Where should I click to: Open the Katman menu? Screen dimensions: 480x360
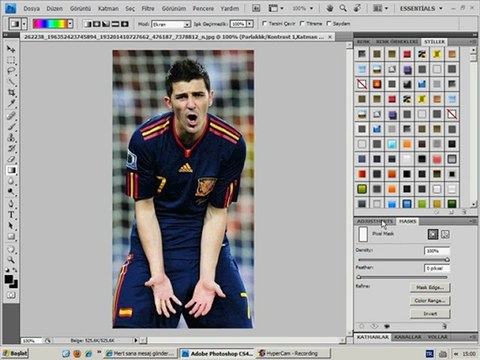[108, 9]
